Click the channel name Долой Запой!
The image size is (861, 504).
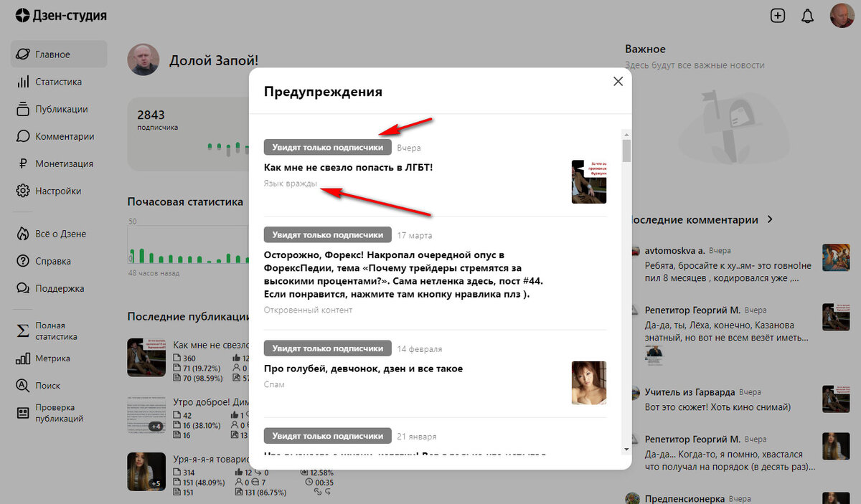(214, 61)
